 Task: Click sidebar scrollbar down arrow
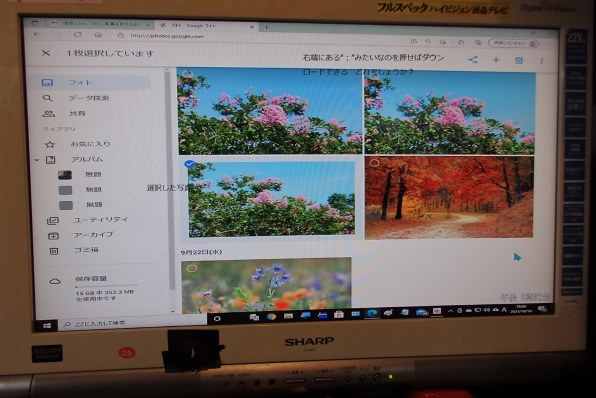point(173,311)
